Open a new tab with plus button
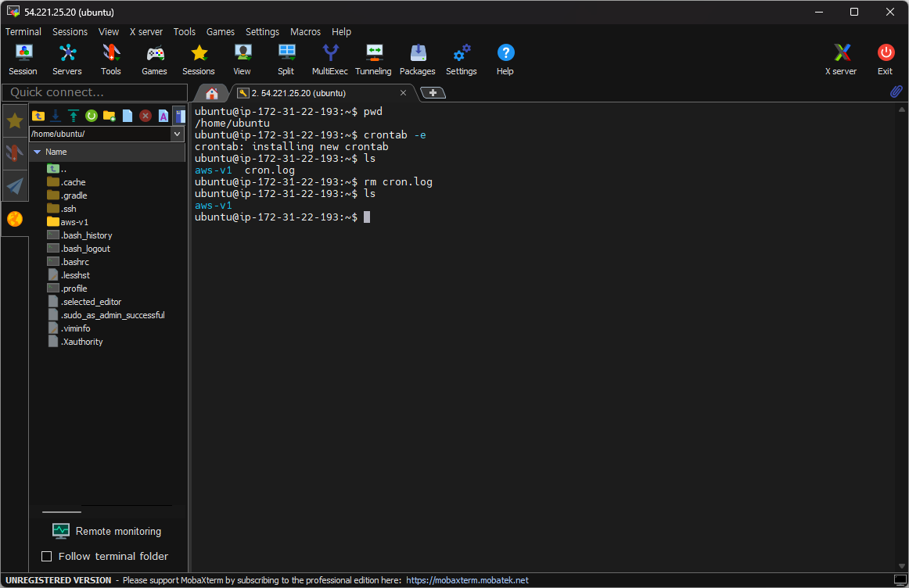Viewport: 909px width, 588px height. coord(433,93)
